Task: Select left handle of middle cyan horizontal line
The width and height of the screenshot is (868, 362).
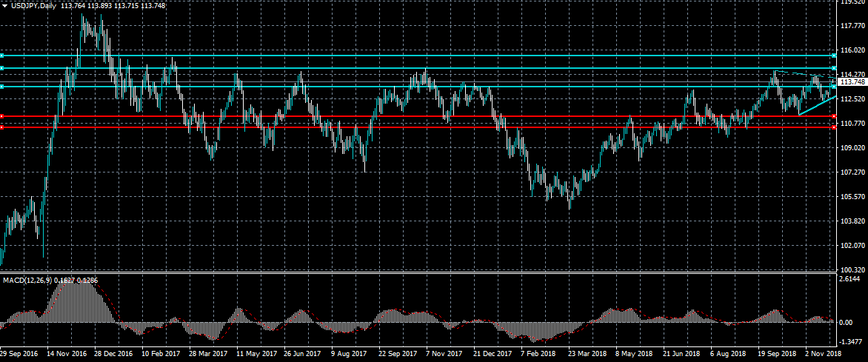Action: (x=2, y=68)
